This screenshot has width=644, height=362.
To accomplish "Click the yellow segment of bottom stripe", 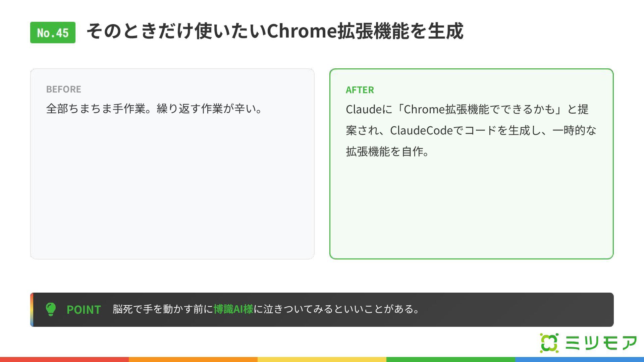I will pos(322,359).
